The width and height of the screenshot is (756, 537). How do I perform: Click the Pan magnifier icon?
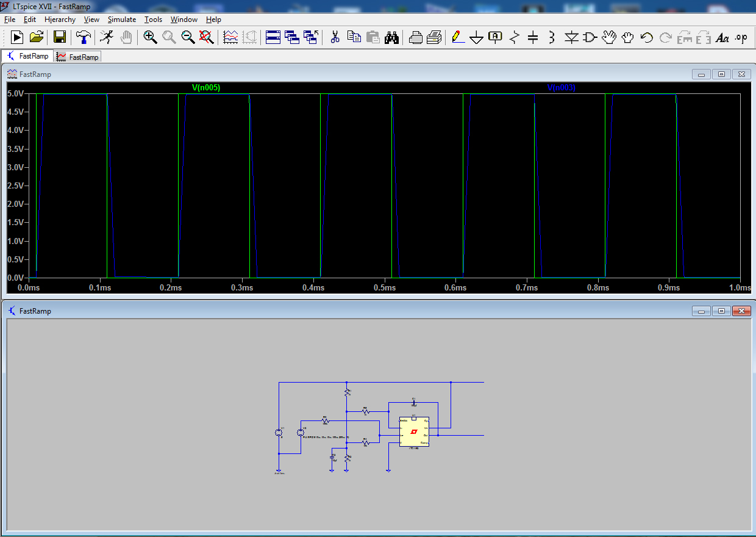169,37
